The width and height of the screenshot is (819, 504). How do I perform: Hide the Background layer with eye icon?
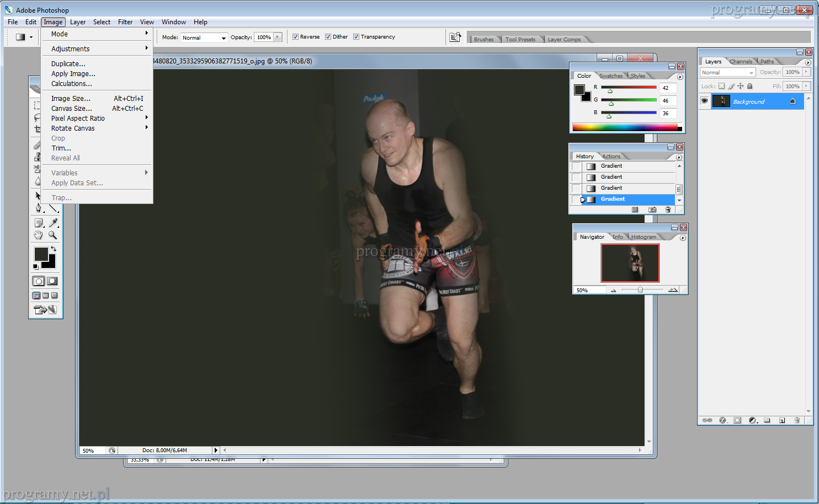click(704, 101)
